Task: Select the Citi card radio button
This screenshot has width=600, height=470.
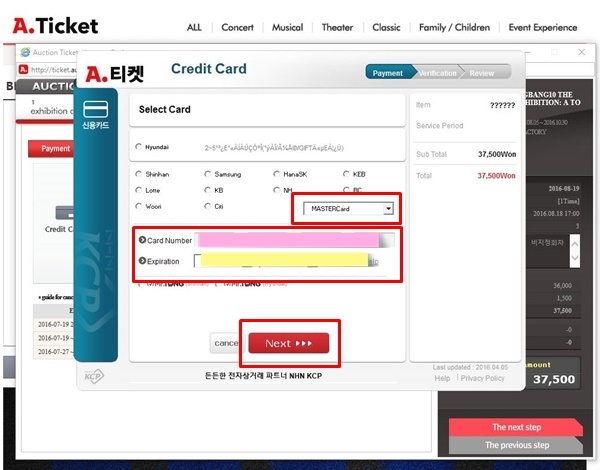Action: 207,206
